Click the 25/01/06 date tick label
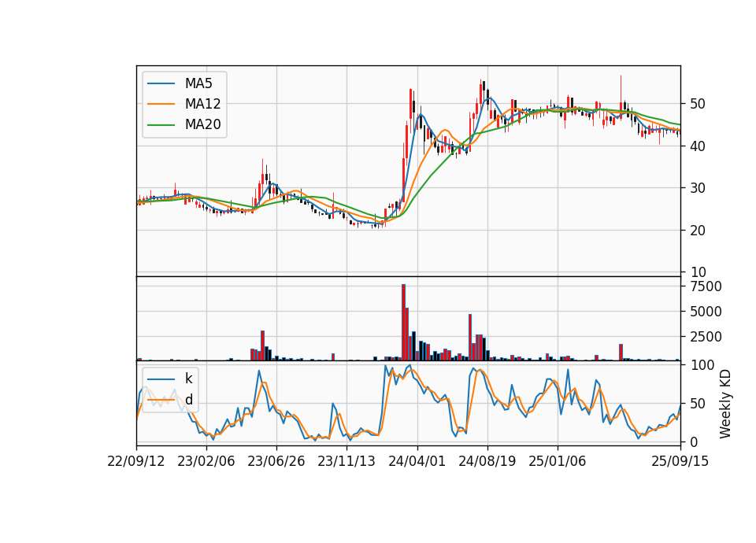 [x=558, y=461]
